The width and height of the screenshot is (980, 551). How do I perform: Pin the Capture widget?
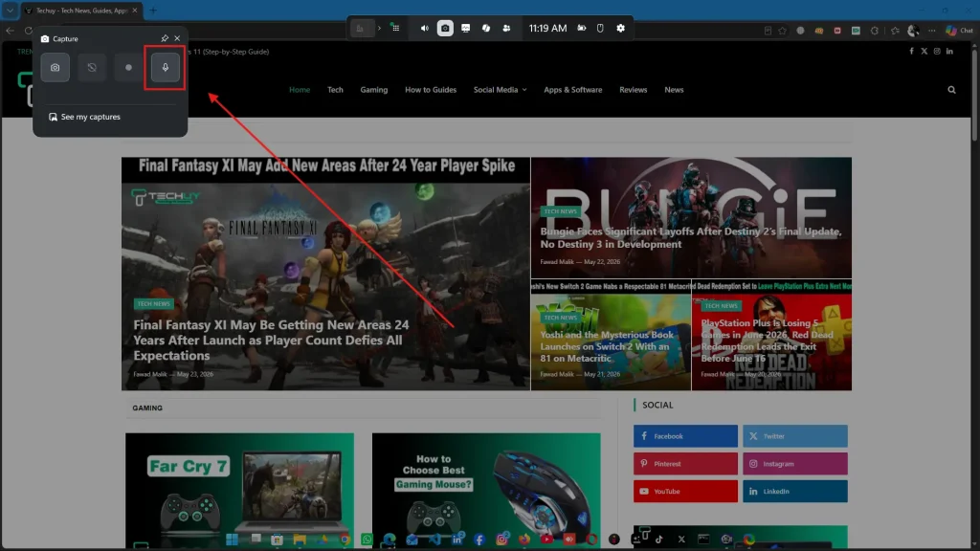click(165, 38)
